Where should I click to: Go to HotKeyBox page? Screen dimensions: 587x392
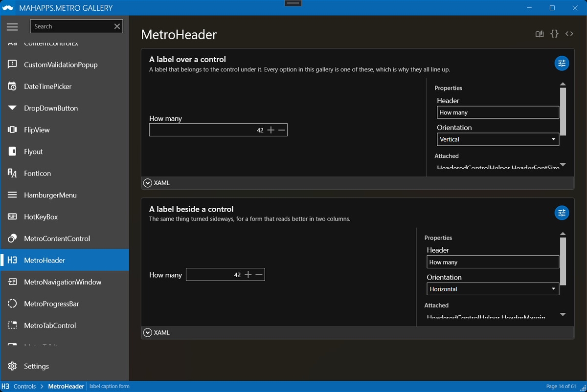point(41,217)
